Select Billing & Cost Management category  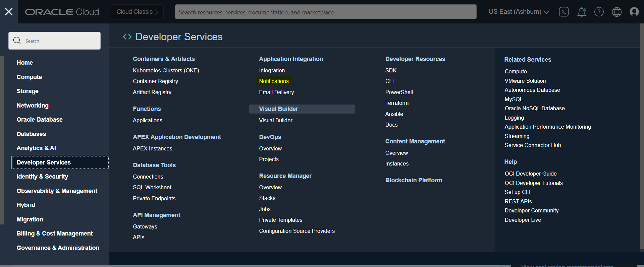(55, 233)
